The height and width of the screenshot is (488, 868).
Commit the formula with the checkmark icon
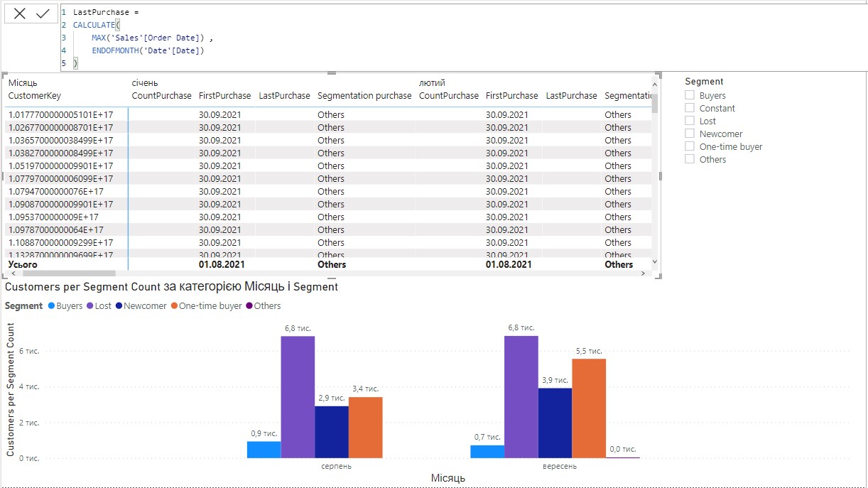[43, 13]
